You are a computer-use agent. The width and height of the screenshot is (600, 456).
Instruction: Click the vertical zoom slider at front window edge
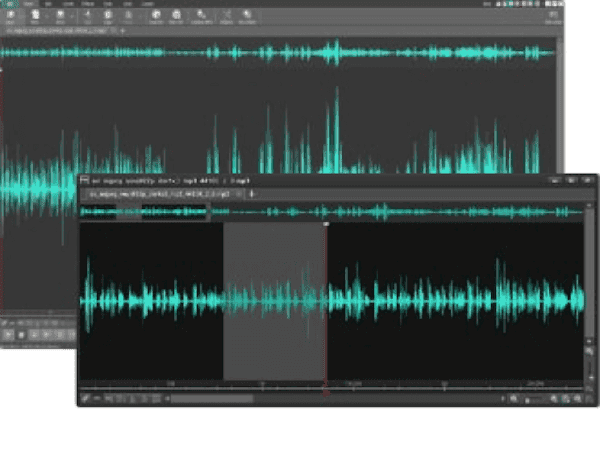[x=590, y=370]
